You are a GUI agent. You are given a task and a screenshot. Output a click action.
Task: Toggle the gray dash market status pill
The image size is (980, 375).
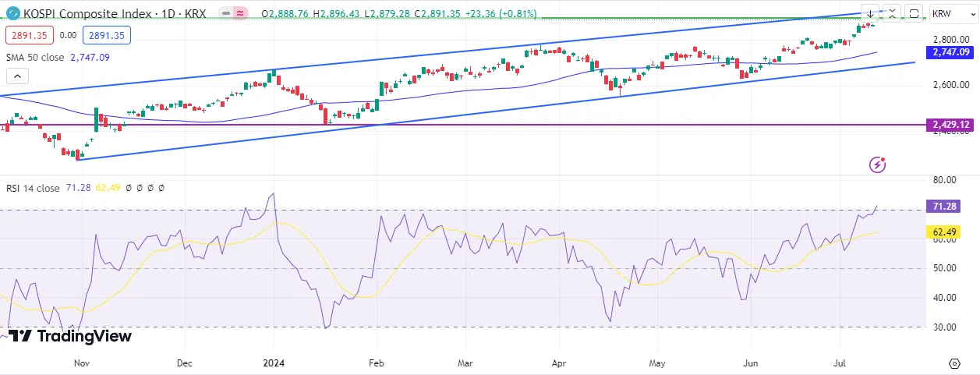[x=225, y=14]
